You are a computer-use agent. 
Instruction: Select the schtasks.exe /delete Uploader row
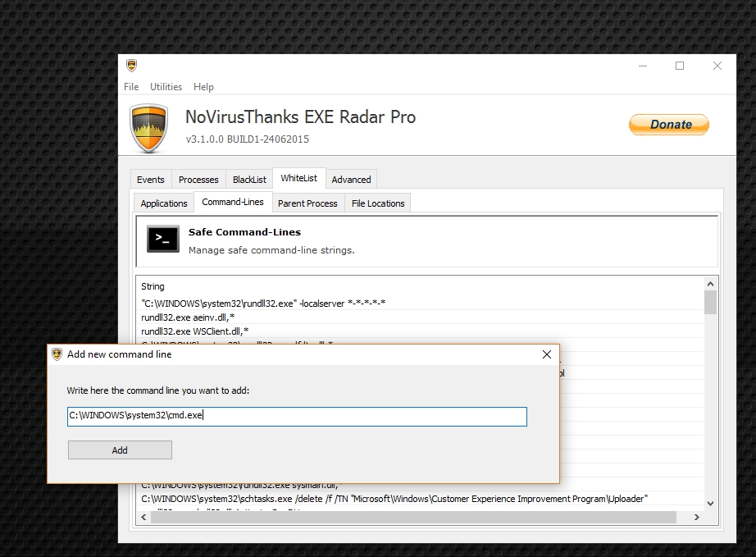tap(420, 499)
